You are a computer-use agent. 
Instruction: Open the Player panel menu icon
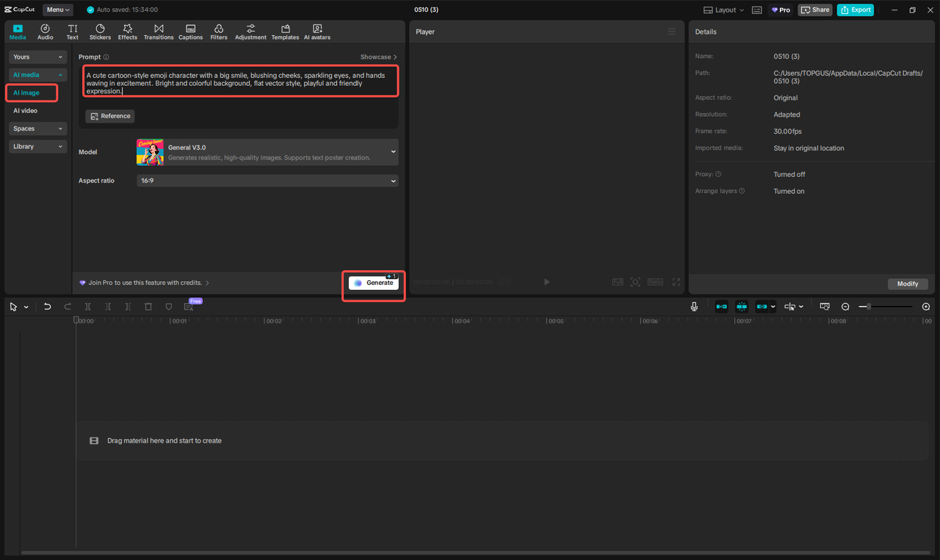pos(671,32)
